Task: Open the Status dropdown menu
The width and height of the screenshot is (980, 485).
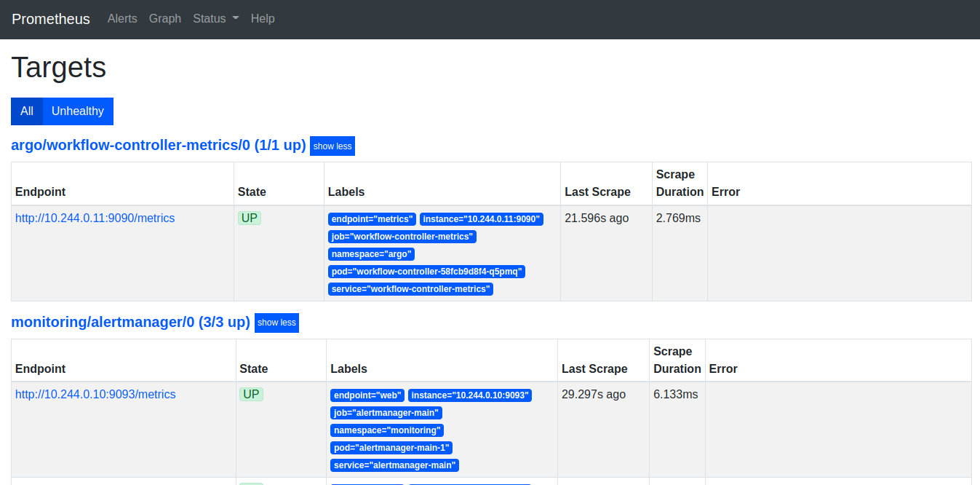Action: pos(215,19)
